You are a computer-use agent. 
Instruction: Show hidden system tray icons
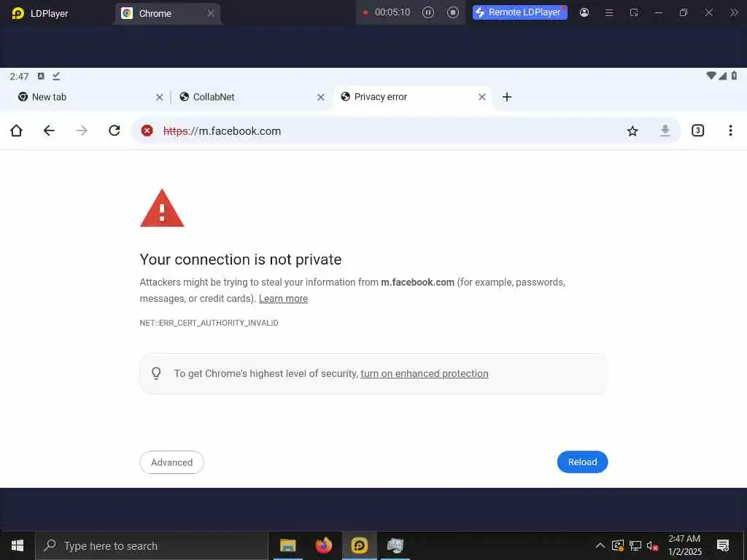pyautogui.click(x=600, y=545)
